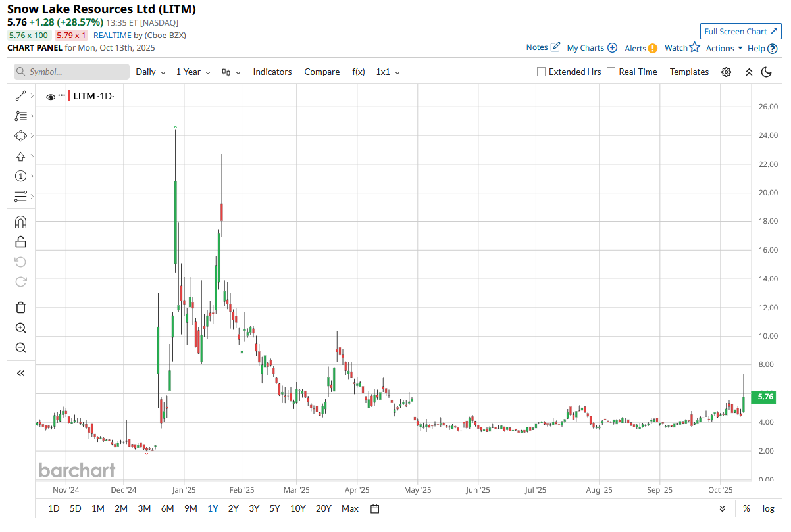
Task: Open the measurement tools icon
Action: [x=20, y=196]
